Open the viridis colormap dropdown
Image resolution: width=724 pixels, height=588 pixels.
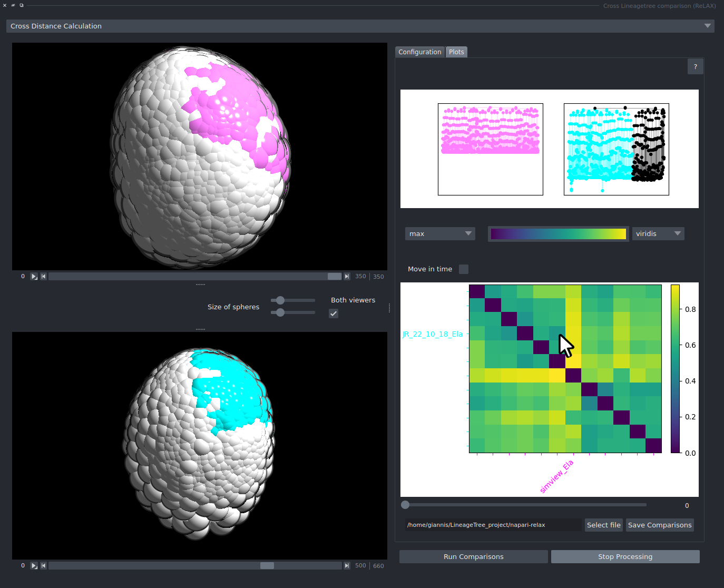[658, 233]
